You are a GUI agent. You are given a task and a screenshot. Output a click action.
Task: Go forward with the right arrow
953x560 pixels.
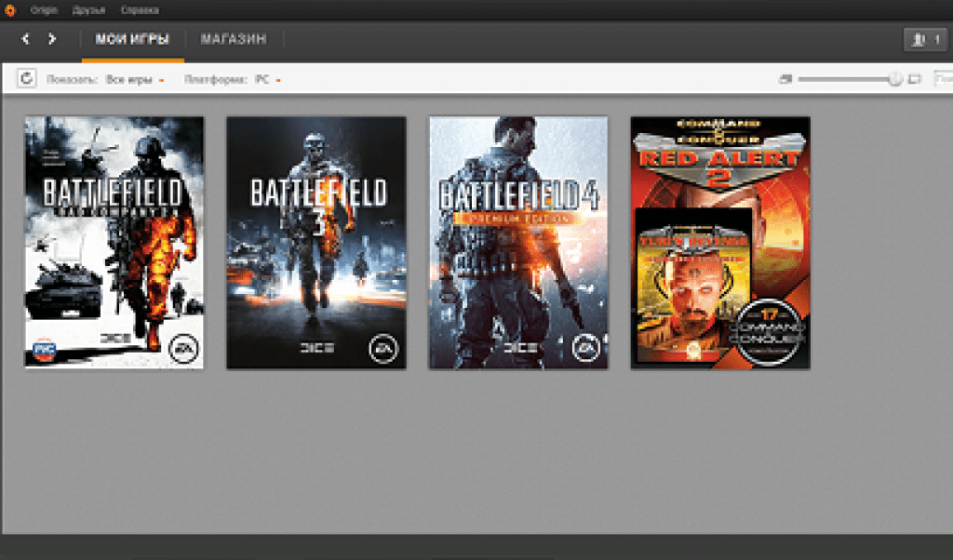(52, 39)
